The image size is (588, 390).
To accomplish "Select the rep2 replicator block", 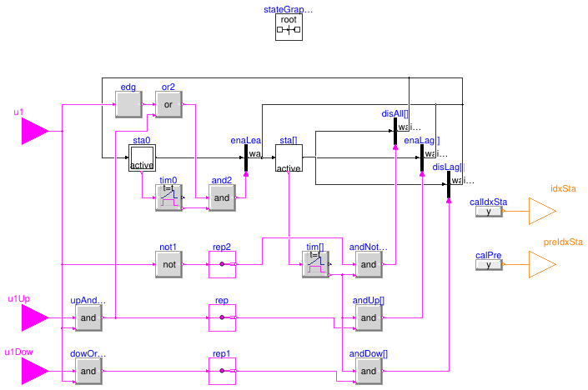I will [222, 264].
